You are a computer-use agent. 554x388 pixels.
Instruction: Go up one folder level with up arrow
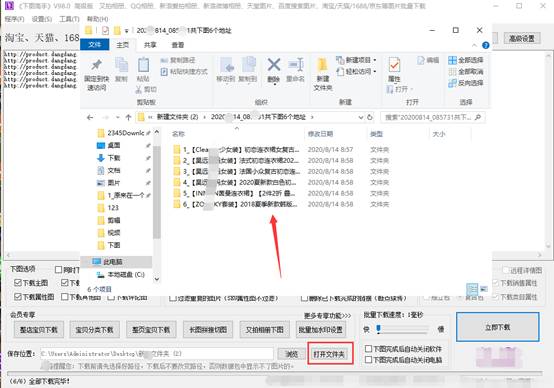pyautogui.click(x=128, y=117)
